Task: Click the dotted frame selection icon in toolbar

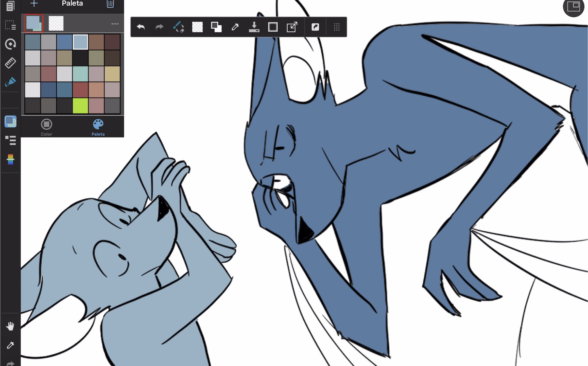Action: click(x=273, y=27)
